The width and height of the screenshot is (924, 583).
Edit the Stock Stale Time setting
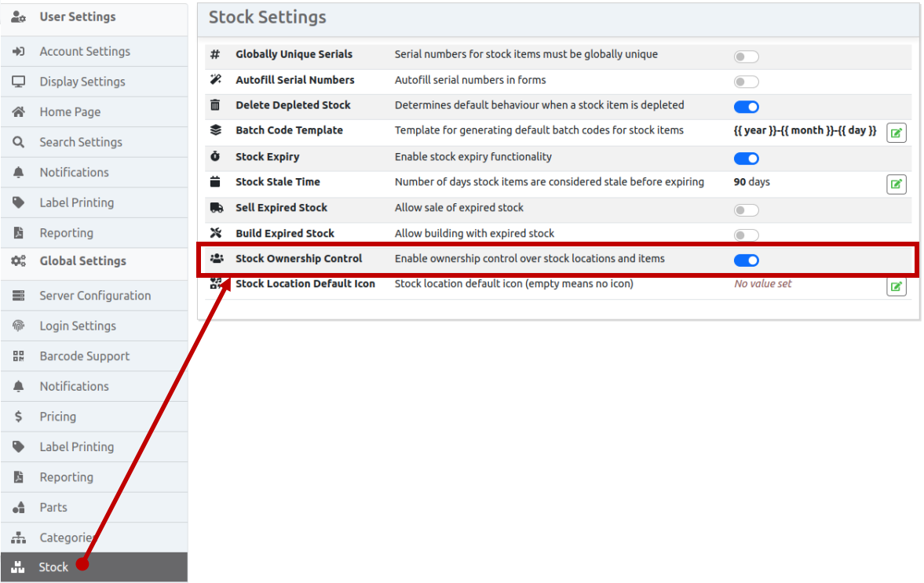(896, 184)
